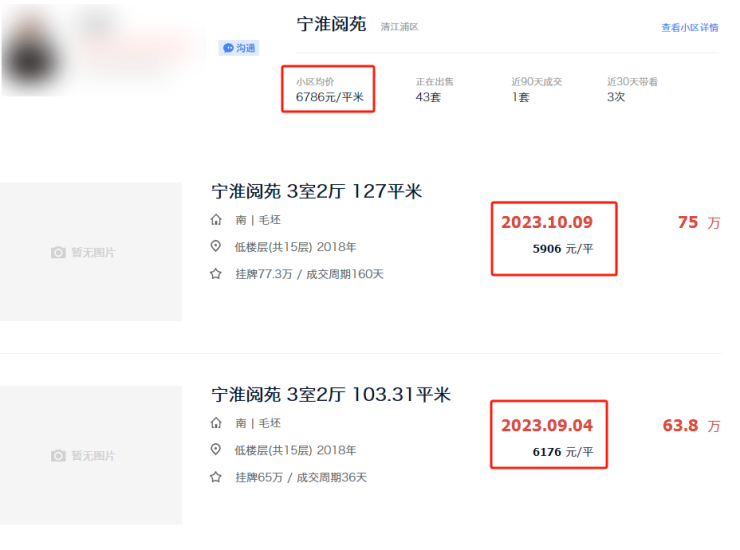Open listing 宁淮阅苑 3室2厅 103.31平米
Image resolution: width=740 pixels, height=550 pixels.
tap(331, 395)
